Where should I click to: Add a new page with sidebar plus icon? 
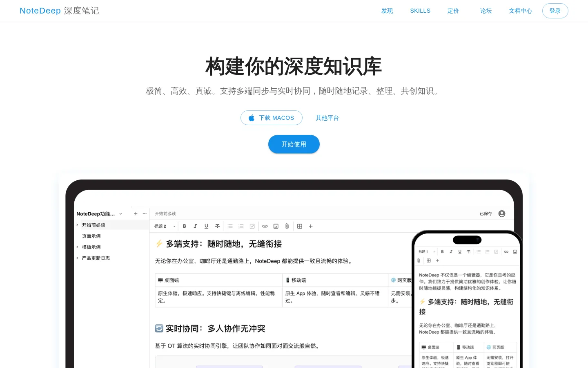pos(136,214)
